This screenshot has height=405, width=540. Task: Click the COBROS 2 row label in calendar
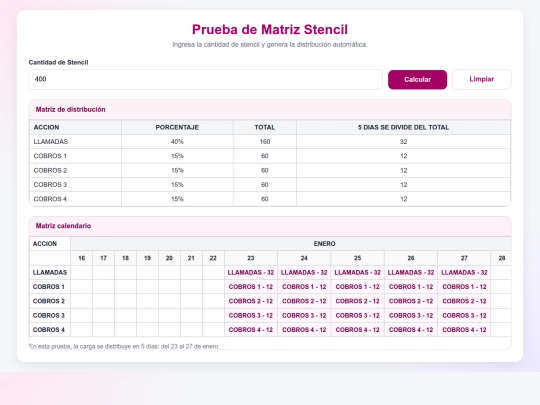click(49, 301)
